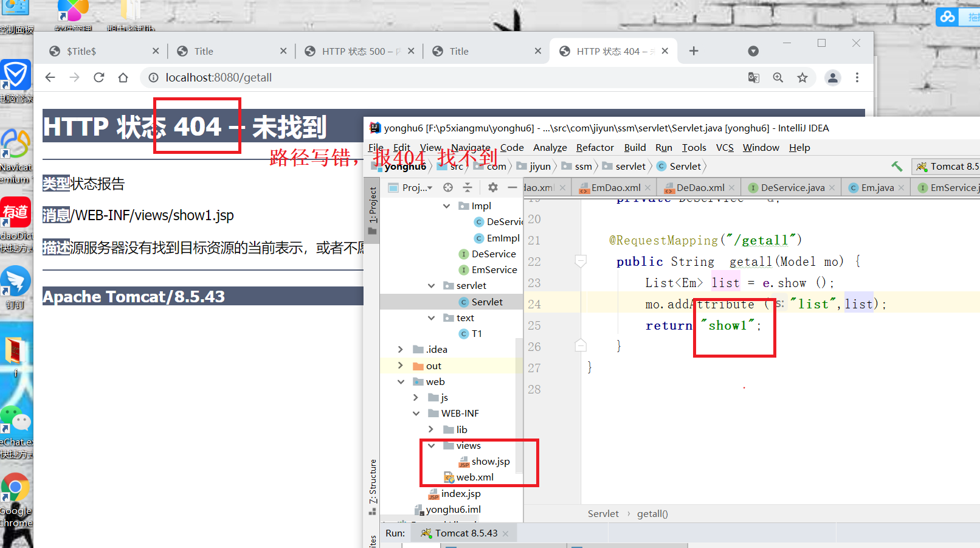Click the locate/scroll from source target icon
The width and height of the screenshot is (980, 548).
point(448,187)
